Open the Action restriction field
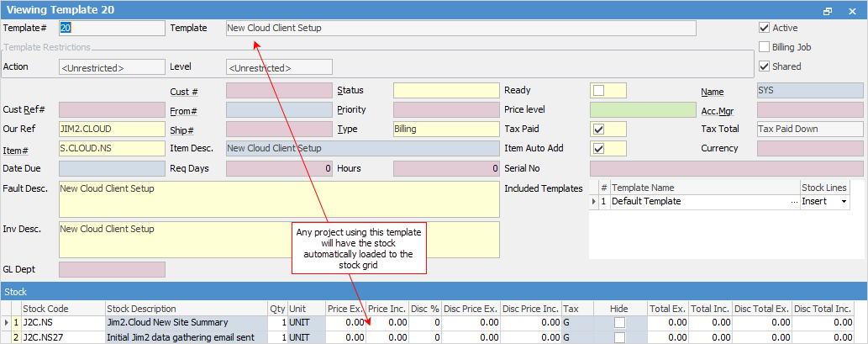The image size is (868, 344). [112, 67]
